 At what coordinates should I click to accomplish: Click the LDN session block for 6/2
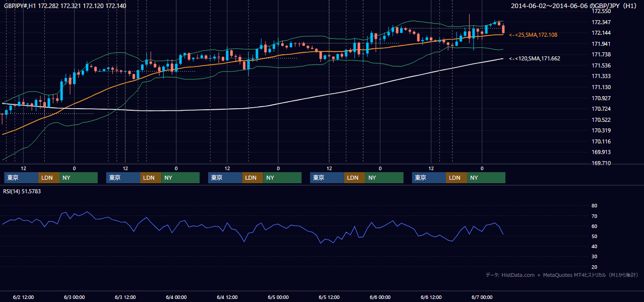click(48, 178)
